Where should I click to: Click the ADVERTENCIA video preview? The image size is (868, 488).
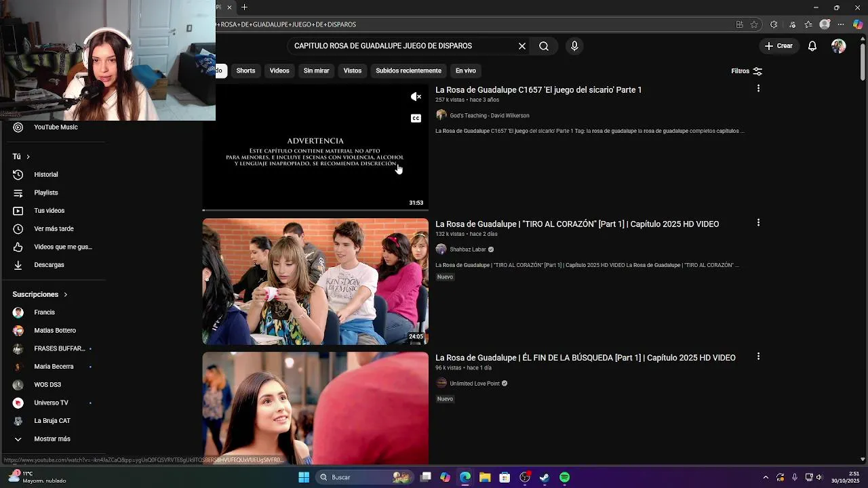315,147
